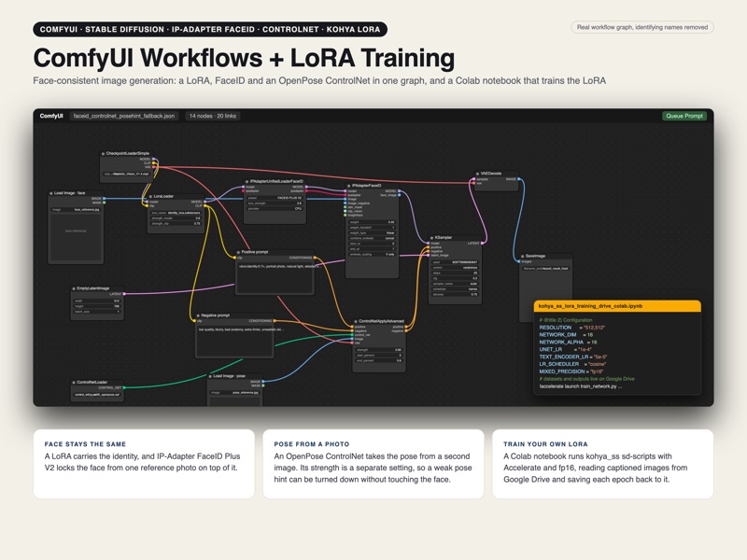Click the strength field in ControlNetApplyAdvanced

tap(379, 349)
